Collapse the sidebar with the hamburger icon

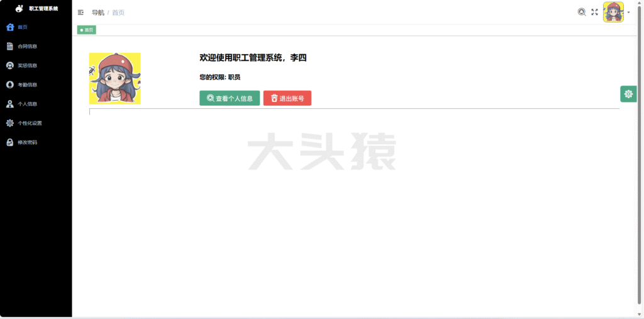coord(81,13)
